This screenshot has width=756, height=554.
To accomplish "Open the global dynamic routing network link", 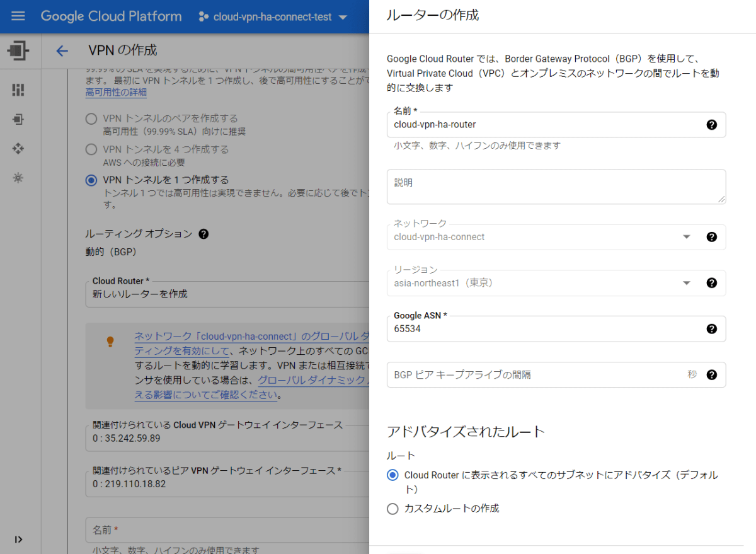I will (252, 344).
